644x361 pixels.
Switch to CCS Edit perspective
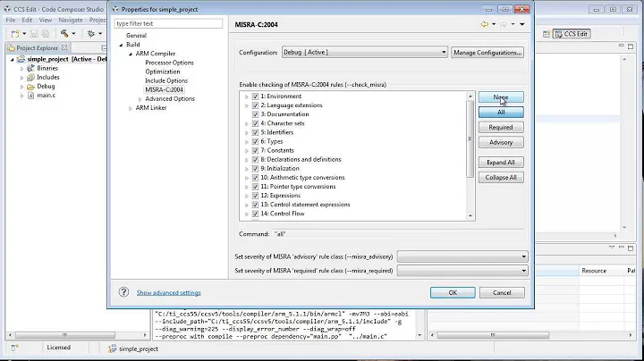(x=572, y=34)
